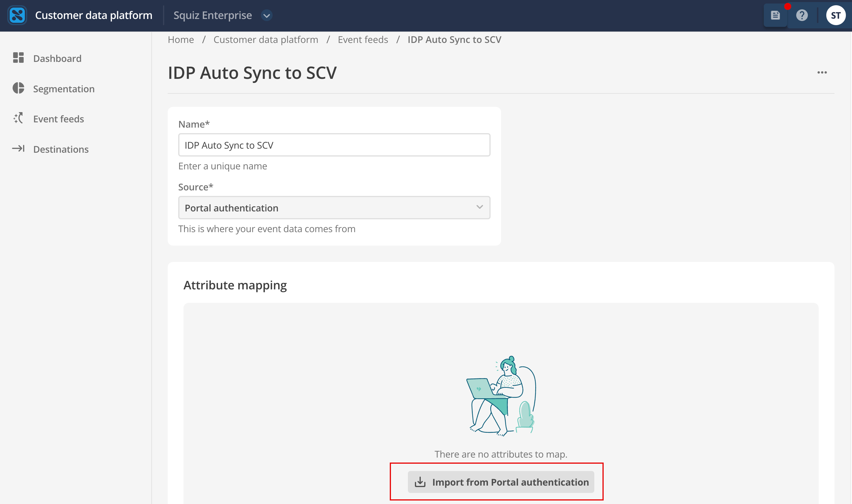Expand the Squiz Enterprise organization switcher
The height and width of the screenshot is (504, 852).
pyautogui.click(x=267, y=15)
